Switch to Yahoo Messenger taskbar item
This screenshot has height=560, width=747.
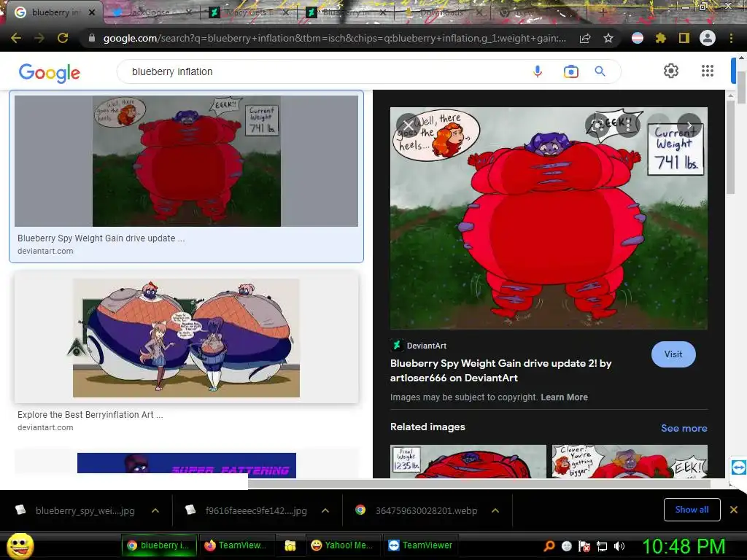point(341,545)
